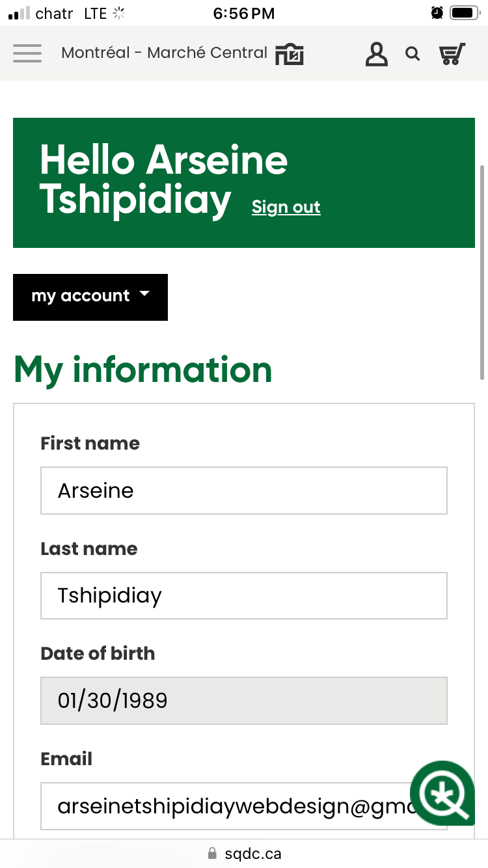Click the padlock icon beside sqdc.ca
The height and width of the screenshot is (868, 488).
pyautogui.click(x=212, y=853)
